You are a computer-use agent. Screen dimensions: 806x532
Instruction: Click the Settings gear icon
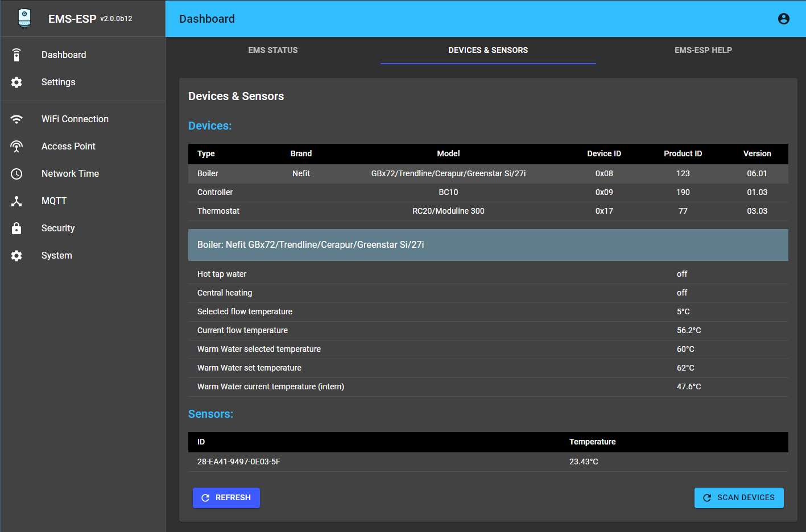click(x=16, y=82)
